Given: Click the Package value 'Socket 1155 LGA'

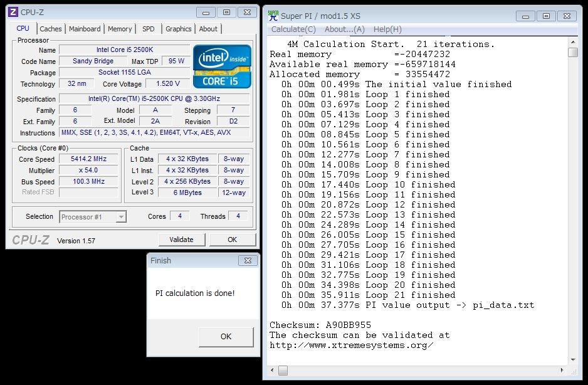Looking at the screenshot, I should [x=125, y=72].
